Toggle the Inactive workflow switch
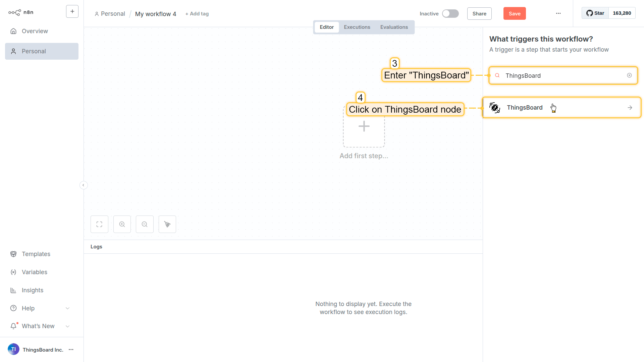The image size is (644, 362). (450, 13)
